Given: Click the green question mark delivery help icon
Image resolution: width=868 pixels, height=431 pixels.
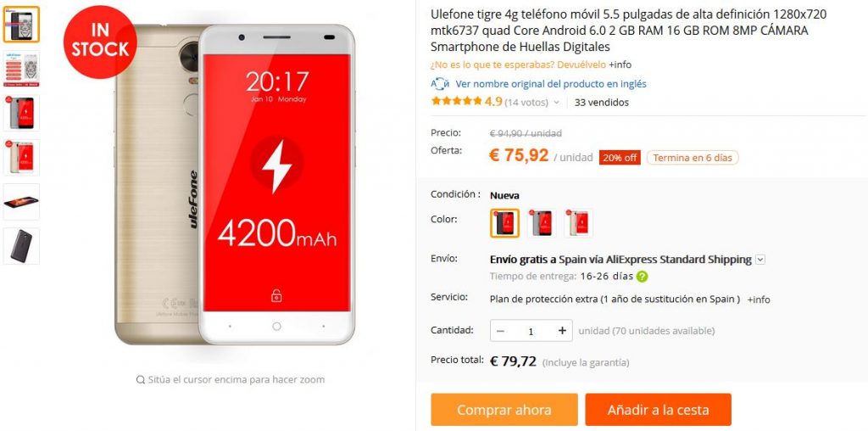Looking at the screenshot, I should pyautogui.click(x=642, y=277).
